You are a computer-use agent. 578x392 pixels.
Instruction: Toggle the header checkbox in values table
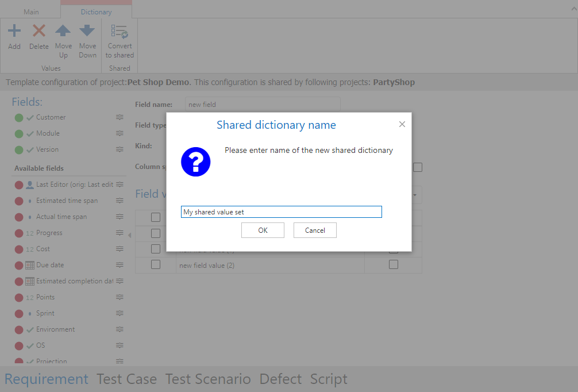pyautogui.click(x=156, y=217)
